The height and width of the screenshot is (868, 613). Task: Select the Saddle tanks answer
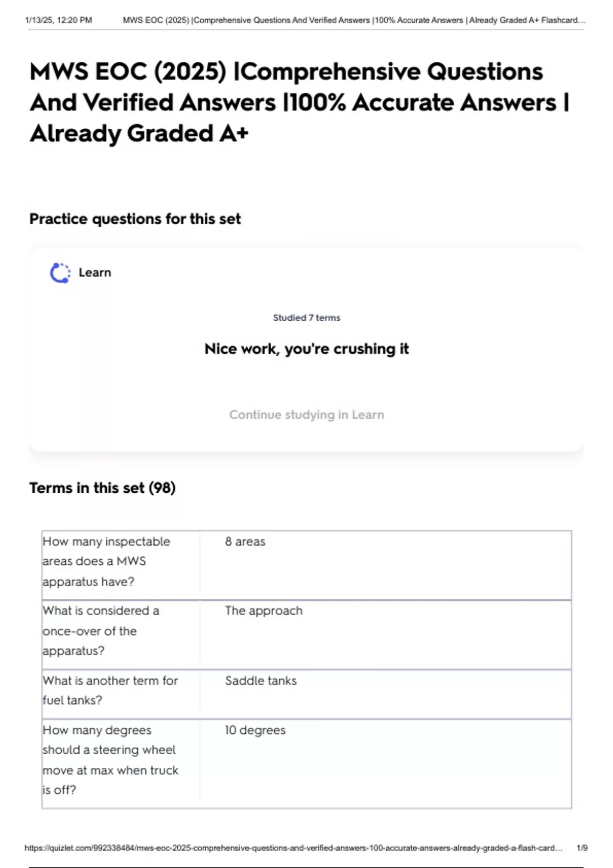[x=261, y=681]
